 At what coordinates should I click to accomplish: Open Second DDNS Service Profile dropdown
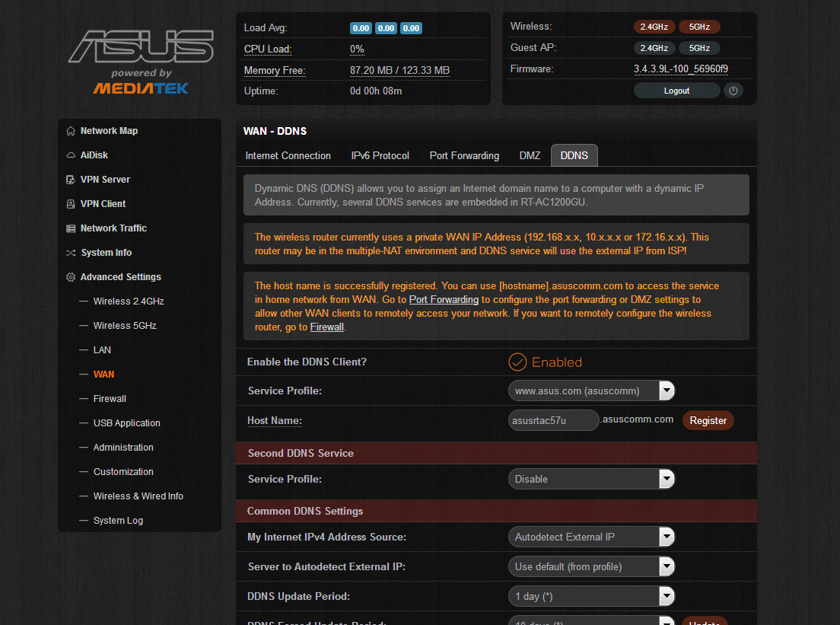[x=591, y=479]
